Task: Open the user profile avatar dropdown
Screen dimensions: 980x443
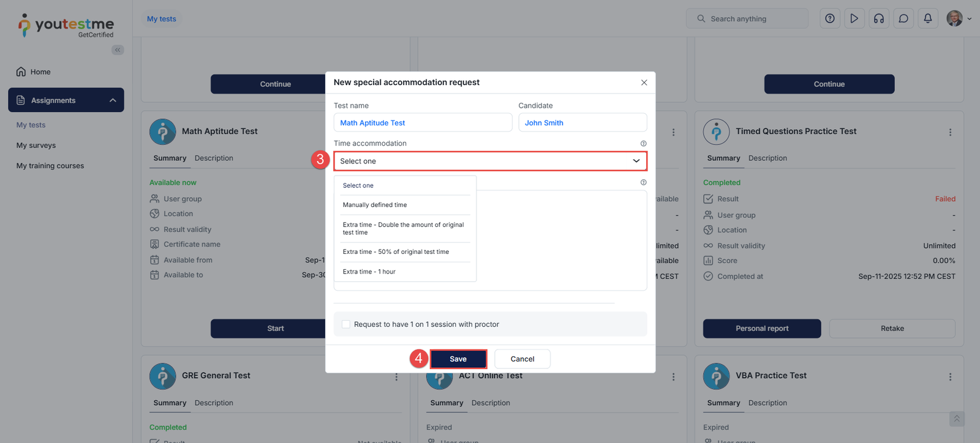Action: click(x=959, y=18)
